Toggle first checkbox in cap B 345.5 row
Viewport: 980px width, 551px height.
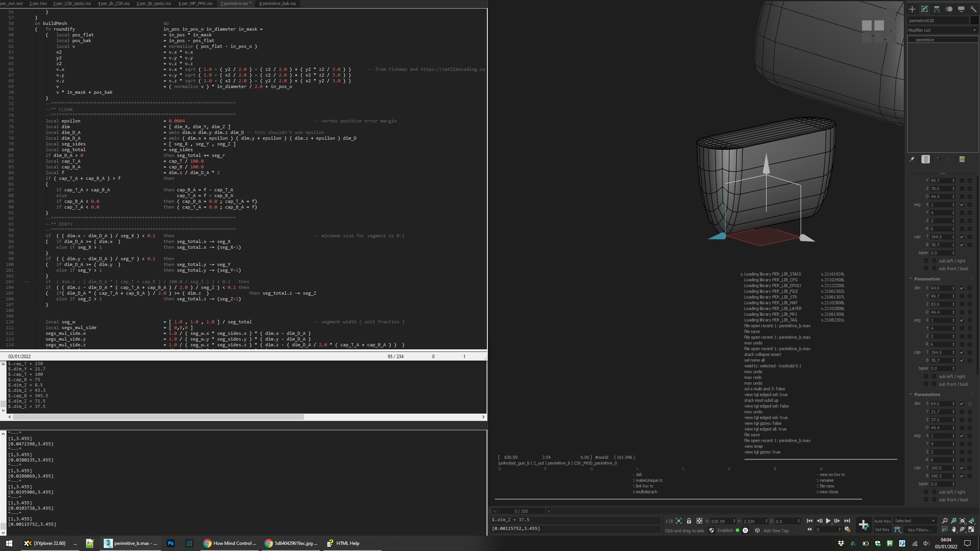(x=962, y=476)
